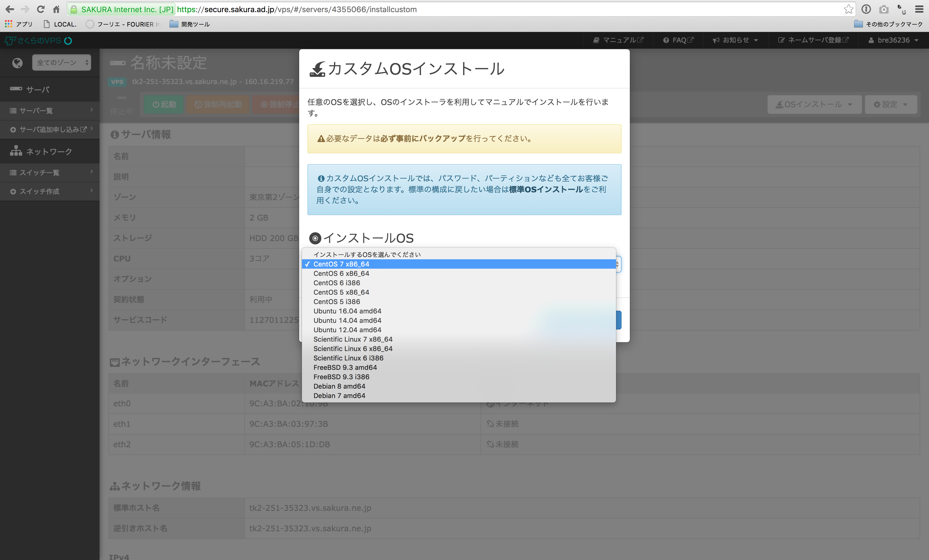
Task: Click the 標準OSインストール bold text in info box
Action: coord(546,189)
